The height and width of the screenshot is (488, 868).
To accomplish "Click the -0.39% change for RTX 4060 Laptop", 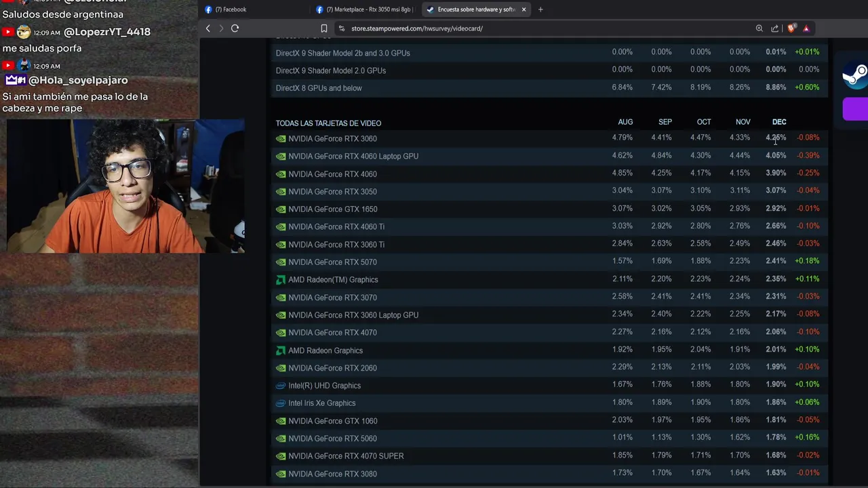I will [808, 155].
